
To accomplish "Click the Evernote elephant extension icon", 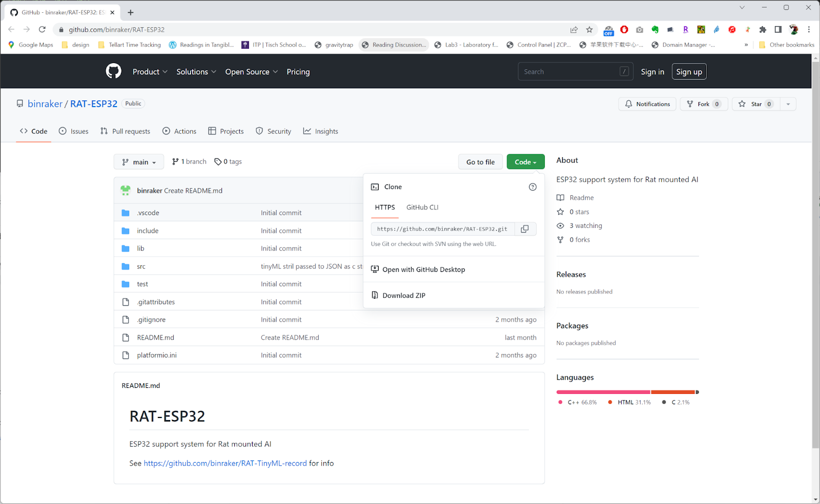I will (x=655, y=30).
